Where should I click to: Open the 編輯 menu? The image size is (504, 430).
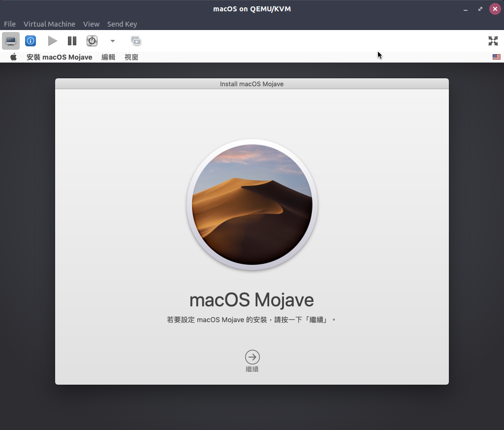(x=108, y=57)
